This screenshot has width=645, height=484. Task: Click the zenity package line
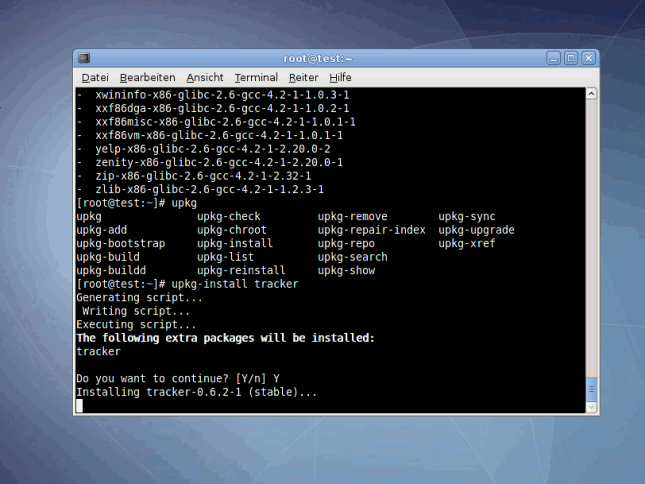pos(210,162)
